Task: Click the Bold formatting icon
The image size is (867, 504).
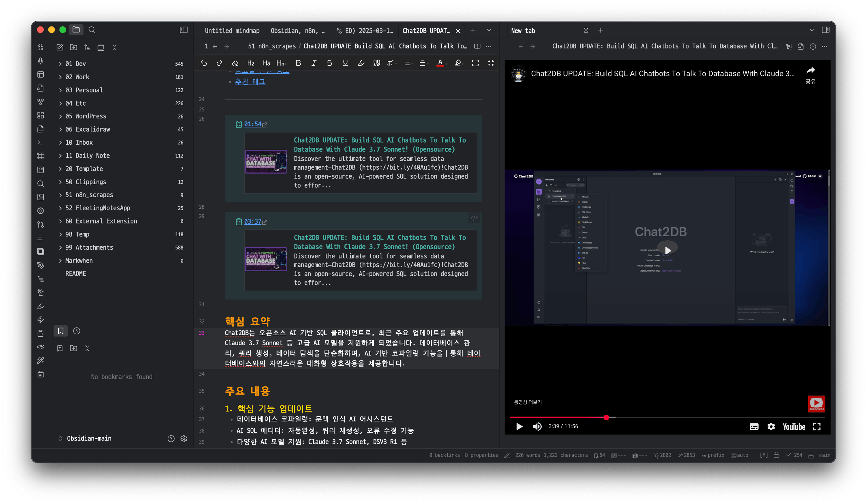Action: (298, 63)
